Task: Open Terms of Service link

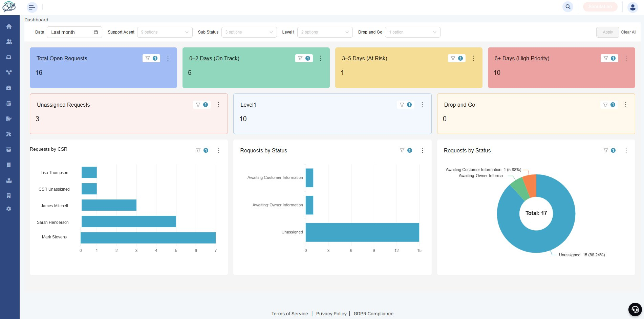Action: click(x=289, y=314)
